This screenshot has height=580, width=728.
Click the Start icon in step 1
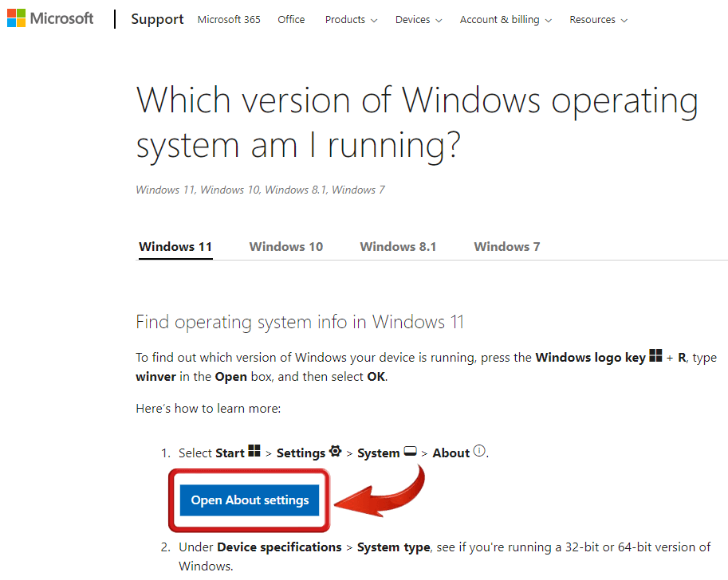click(256, 450)
